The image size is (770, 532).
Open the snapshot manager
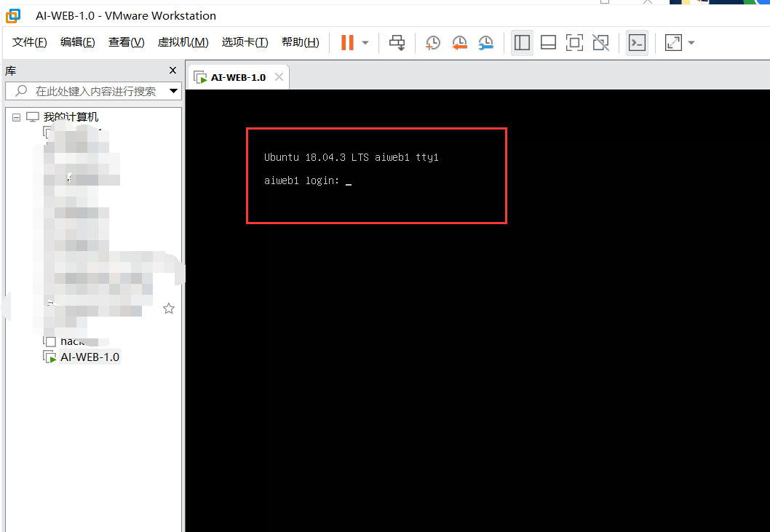485,42
